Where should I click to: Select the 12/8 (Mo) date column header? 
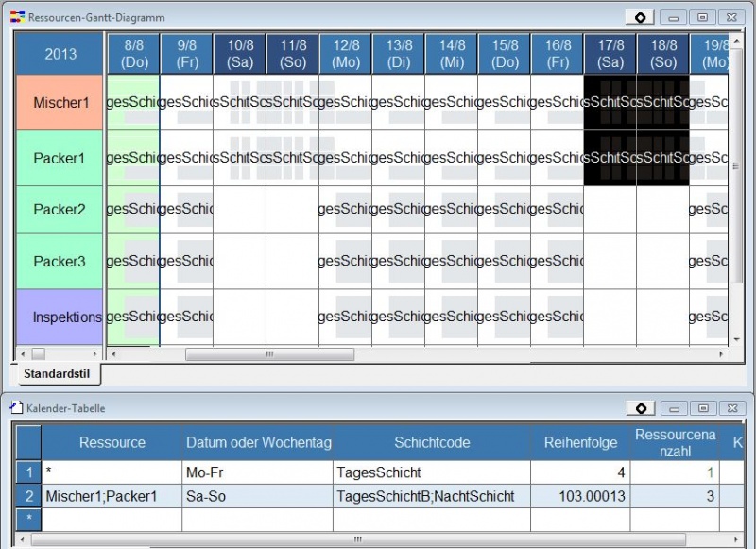(345, 53)
